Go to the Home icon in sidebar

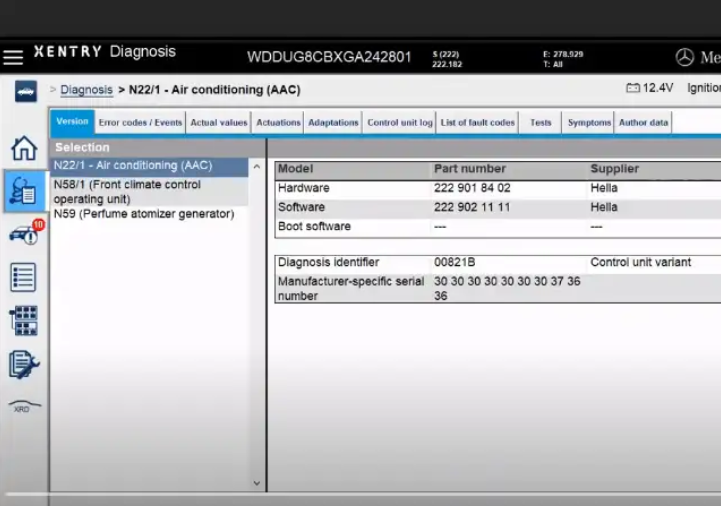point(24,148)
